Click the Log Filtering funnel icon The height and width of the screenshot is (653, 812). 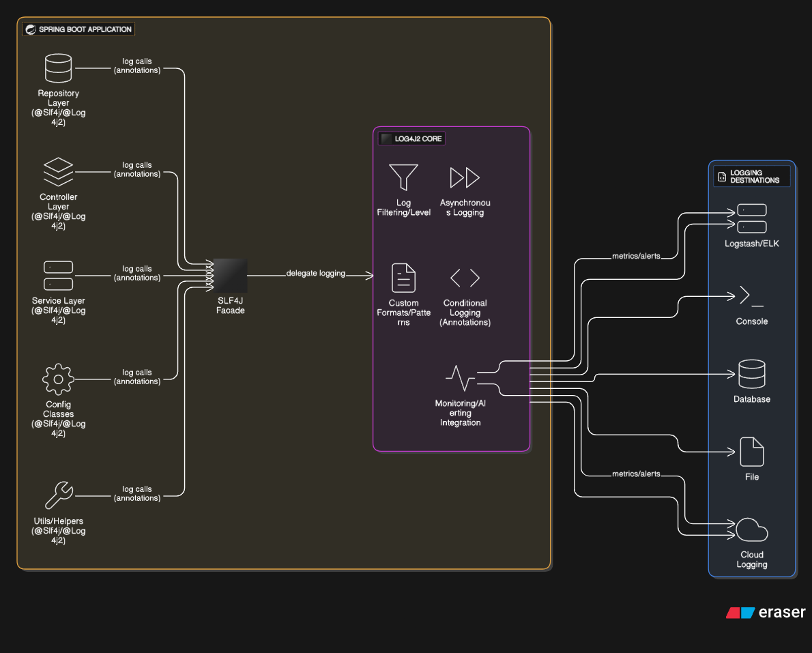coord(403,177)
